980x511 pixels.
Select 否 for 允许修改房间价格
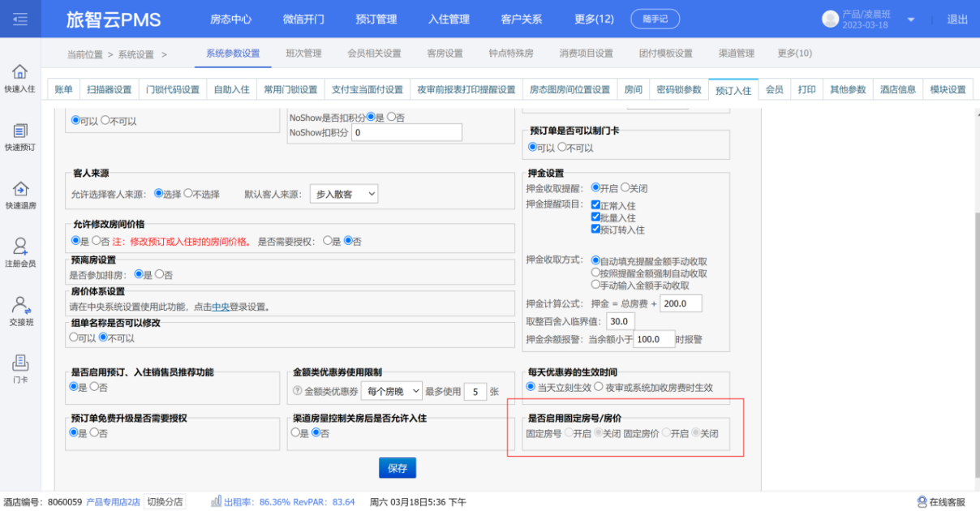96,241
